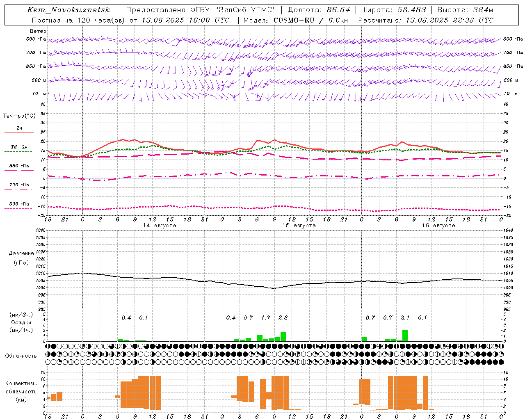Screen dimensions: 525x420
Task: Click the 'Ветер' wind panel label
Action: point(38,31)
